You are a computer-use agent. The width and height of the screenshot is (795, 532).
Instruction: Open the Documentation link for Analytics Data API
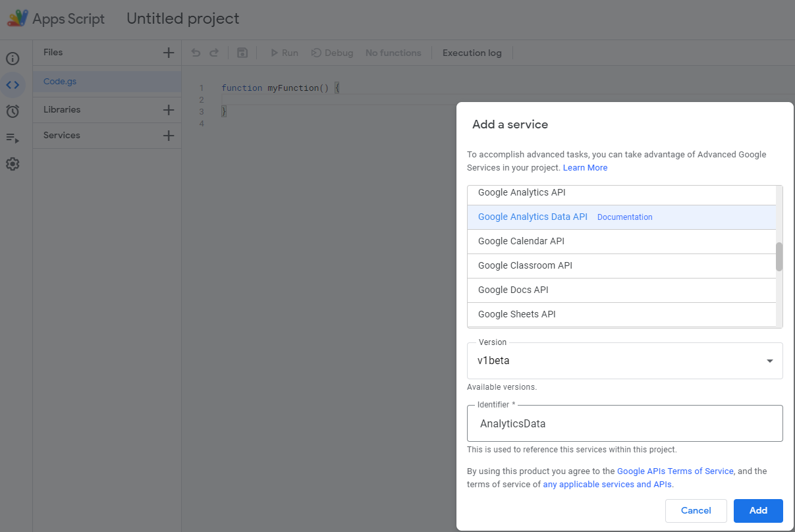[x=625, y=217]
